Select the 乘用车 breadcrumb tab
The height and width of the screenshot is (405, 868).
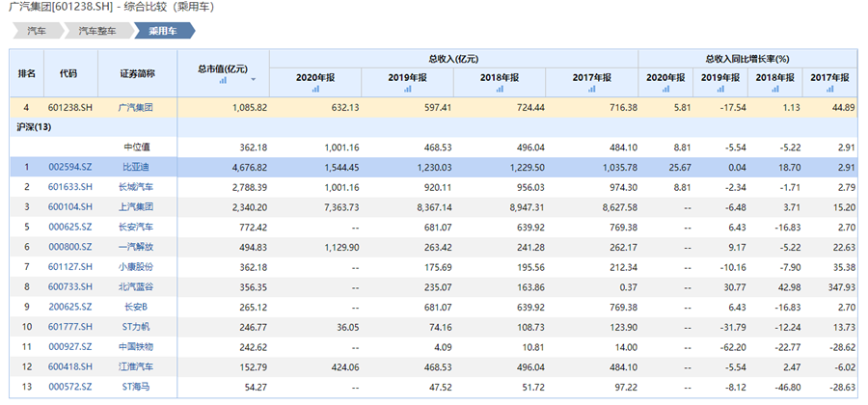pos(163,31)
